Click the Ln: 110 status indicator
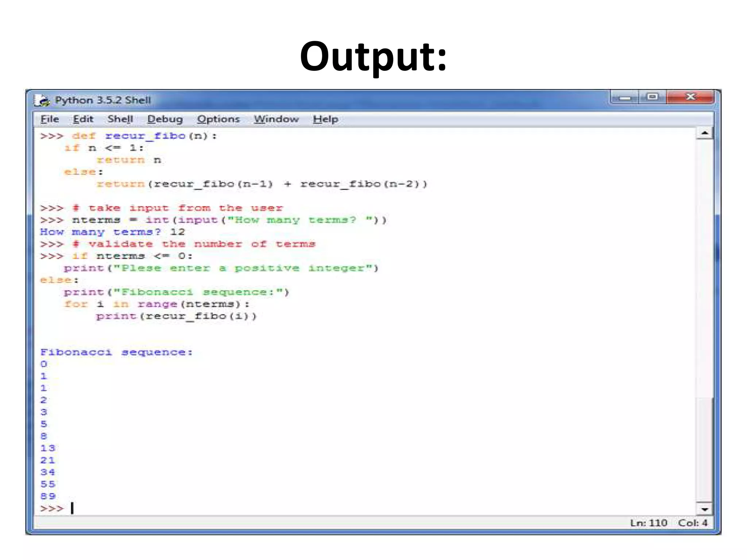Screen dimensions: 747x560 [648, 523]
